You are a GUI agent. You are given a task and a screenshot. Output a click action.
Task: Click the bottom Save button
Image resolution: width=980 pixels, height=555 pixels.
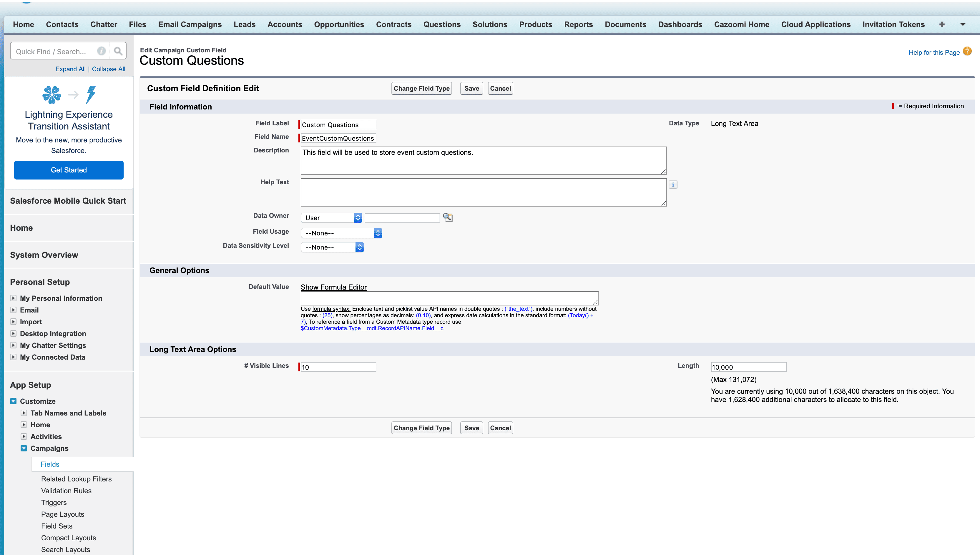point(471,428)
